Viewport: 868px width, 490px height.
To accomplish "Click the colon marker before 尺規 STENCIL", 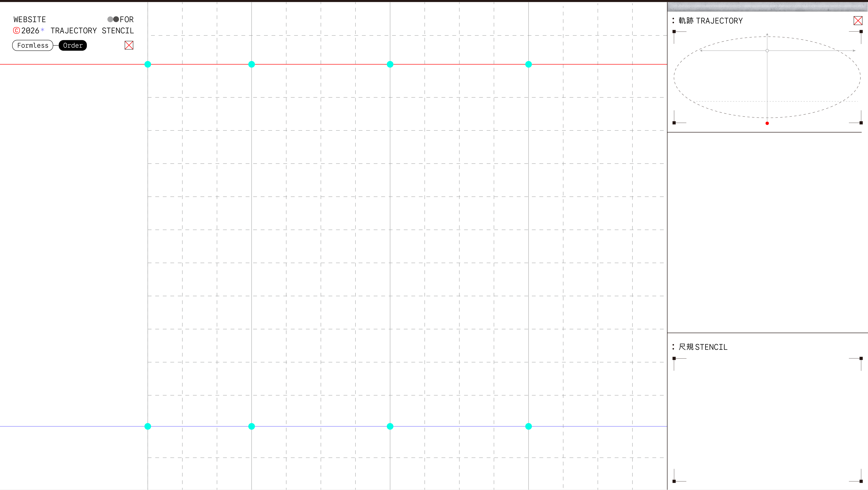I will [x=673, y=347].
